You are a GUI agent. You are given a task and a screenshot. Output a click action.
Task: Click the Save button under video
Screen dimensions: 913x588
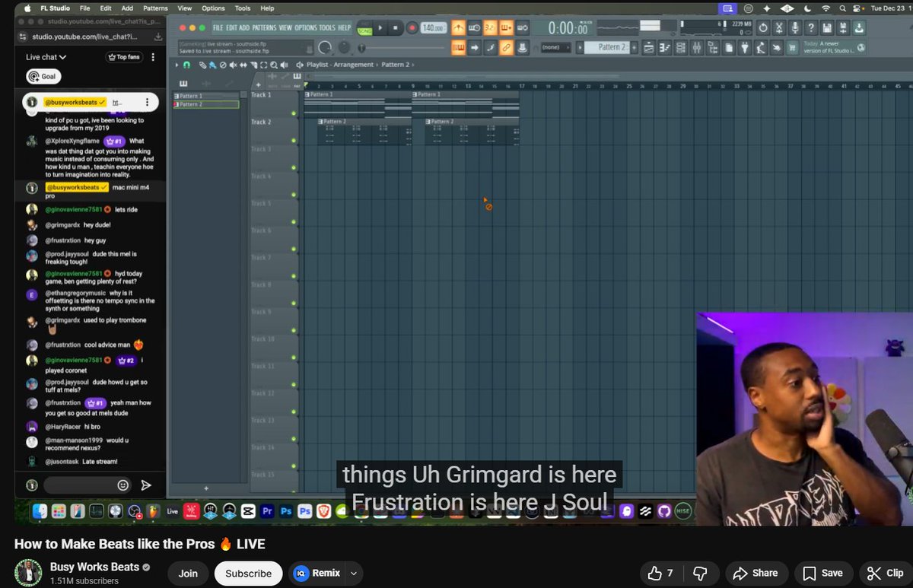(x=823, y=573)
